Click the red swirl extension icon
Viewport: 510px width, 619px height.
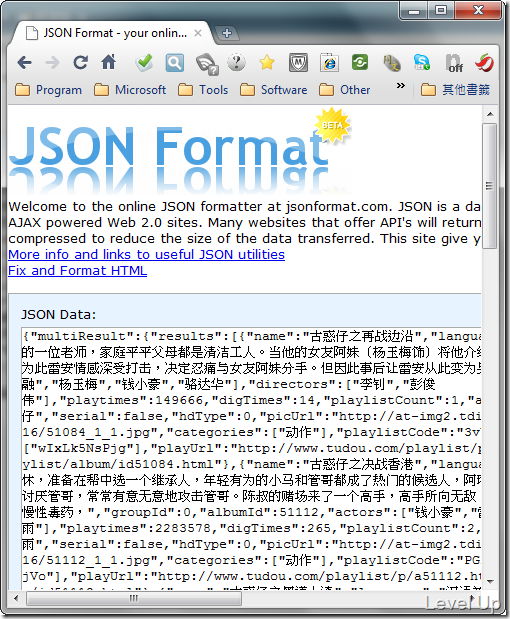(x=485, y=62)
